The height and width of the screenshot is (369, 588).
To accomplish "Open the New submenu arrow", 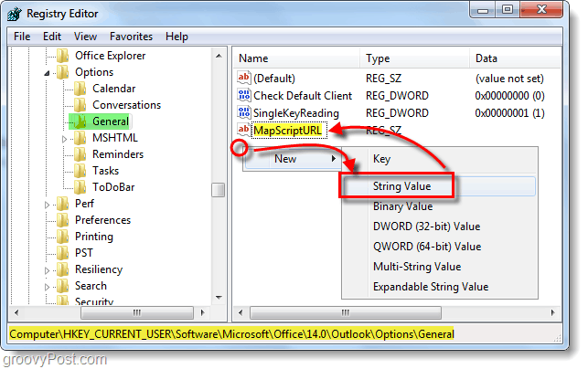I will 334,159.
